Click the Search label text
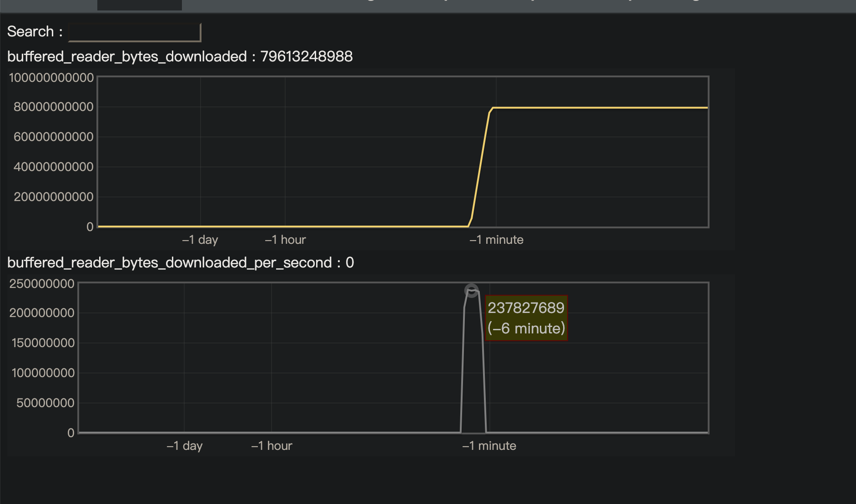The width and height of the screenshot is (856, 504). (x=35, y=31)
